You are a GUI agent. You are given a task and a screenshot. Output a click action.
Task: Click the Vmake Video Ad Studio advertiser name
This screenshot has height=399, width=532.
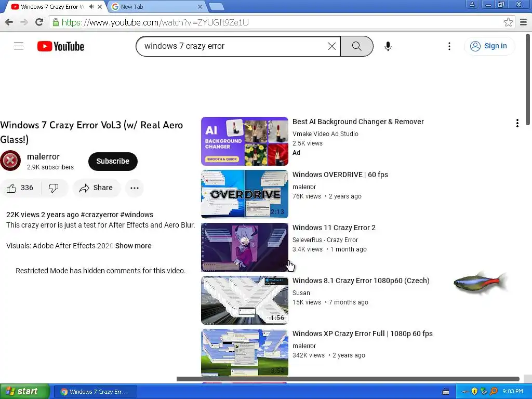click(325, 134)
